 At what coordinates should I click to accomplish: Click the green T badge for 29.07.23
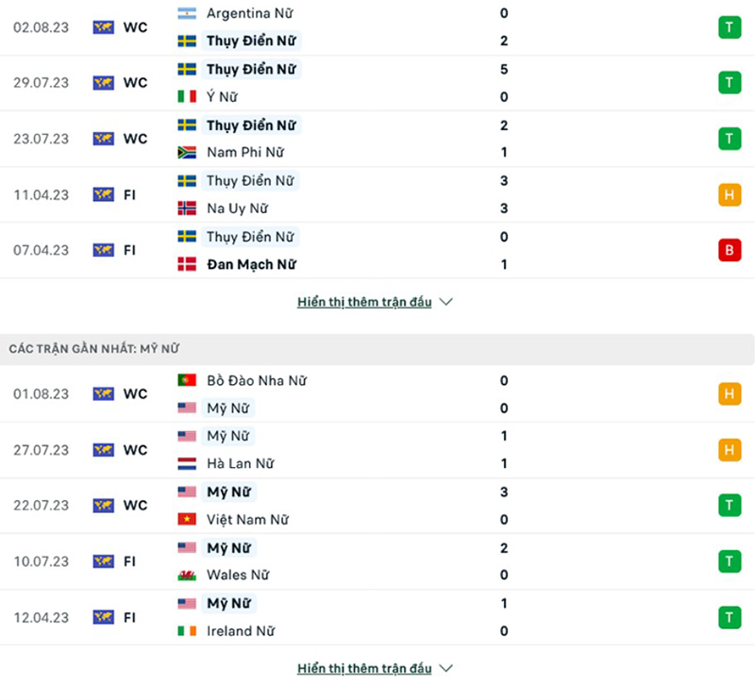[729, 83]
